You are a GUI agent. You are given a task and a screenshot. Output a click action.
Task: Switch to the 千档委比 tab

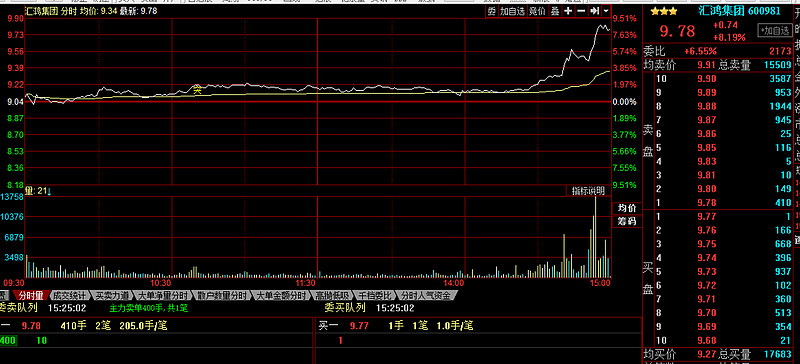tap(375, 296)
